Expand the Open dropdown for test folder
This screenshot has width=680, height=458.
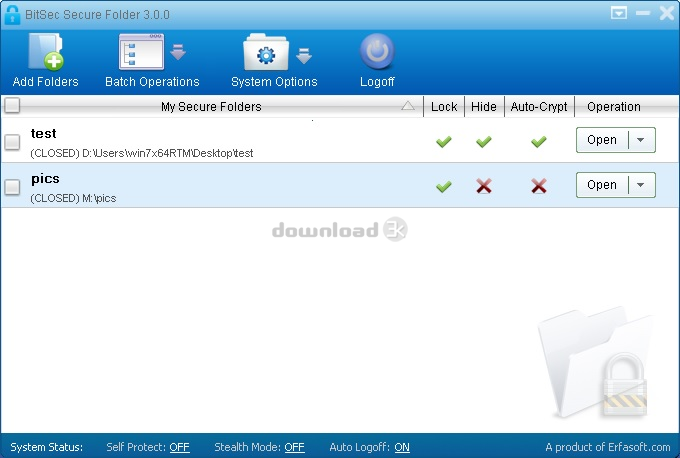click(641, 140)
